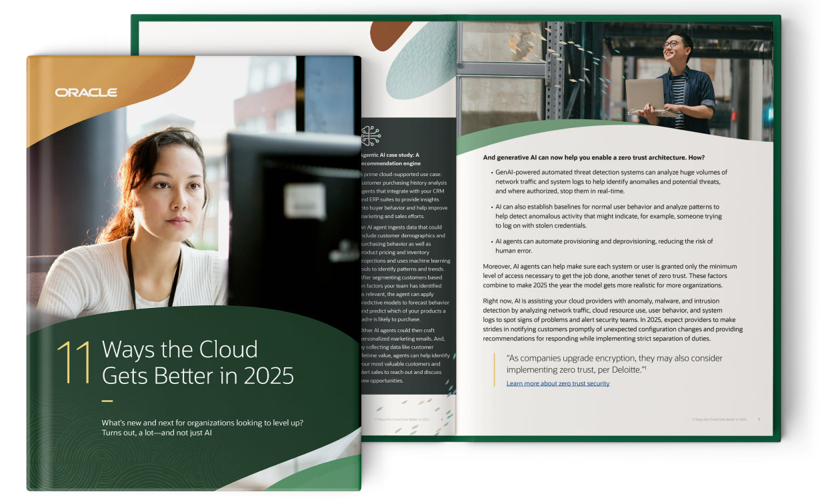840x504 pixels.
Task: Click the 'What's new and next' cover subtitle
Action: [x=202, y=427]
